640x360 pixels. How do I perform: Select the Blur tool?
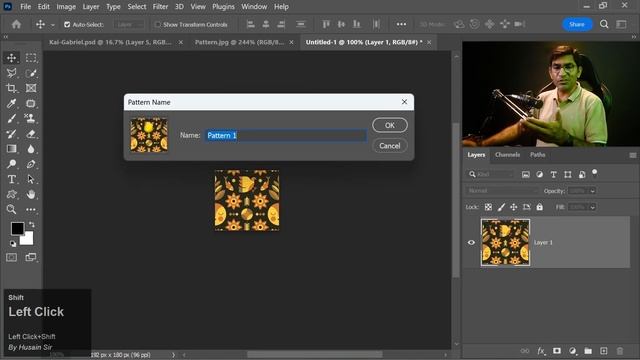[x=31, y=149]
